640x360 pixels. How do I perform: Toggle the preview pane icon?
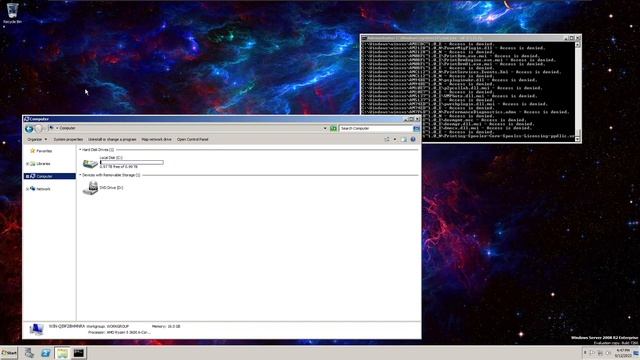tap(404, 140)
